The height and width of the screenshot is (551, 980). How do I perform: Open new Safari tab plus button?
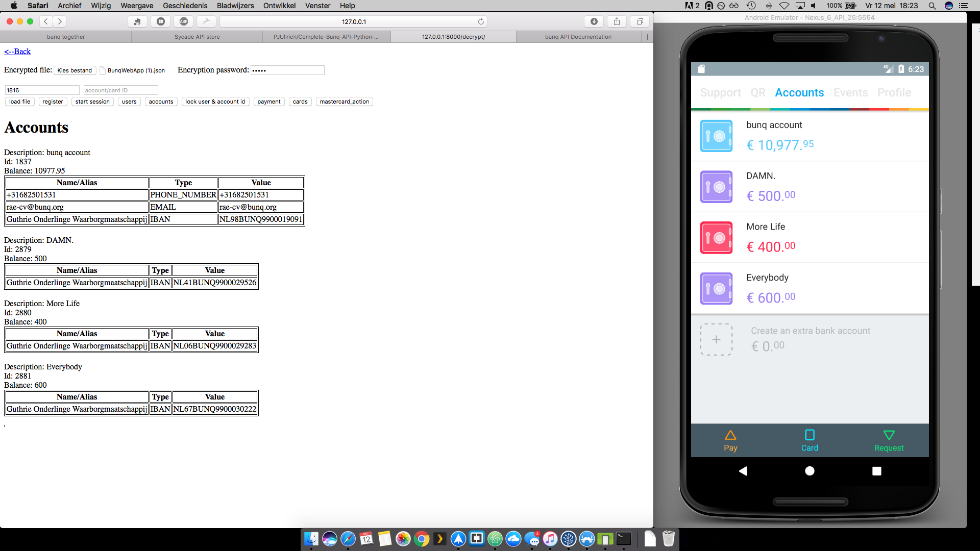[x=647, y=37]
